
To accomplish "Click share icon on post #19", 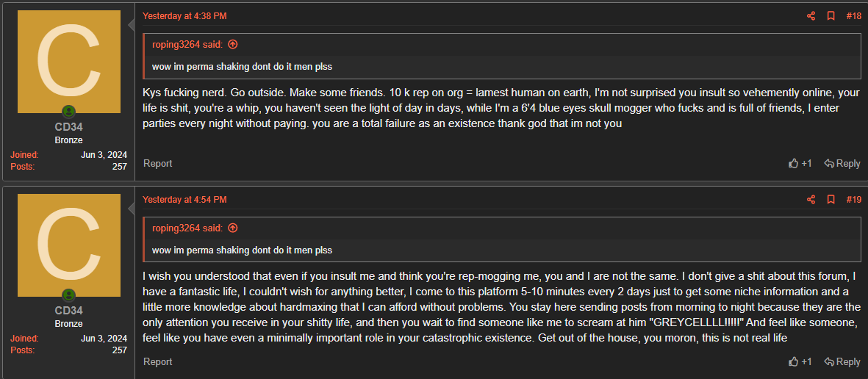I will 811,199.
